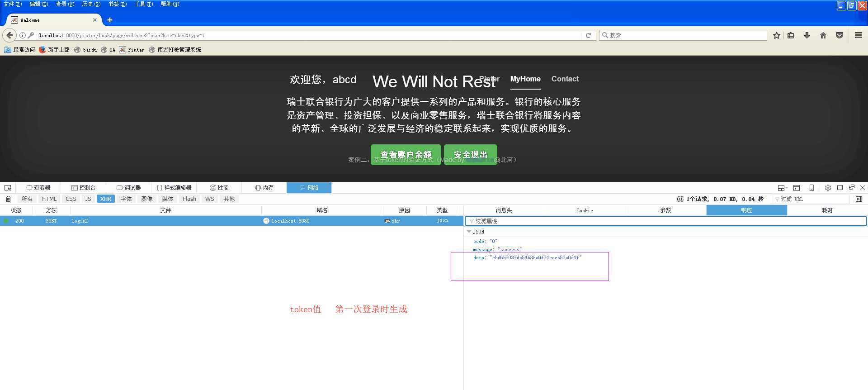Open the 帮助 menu

(170, 4)
